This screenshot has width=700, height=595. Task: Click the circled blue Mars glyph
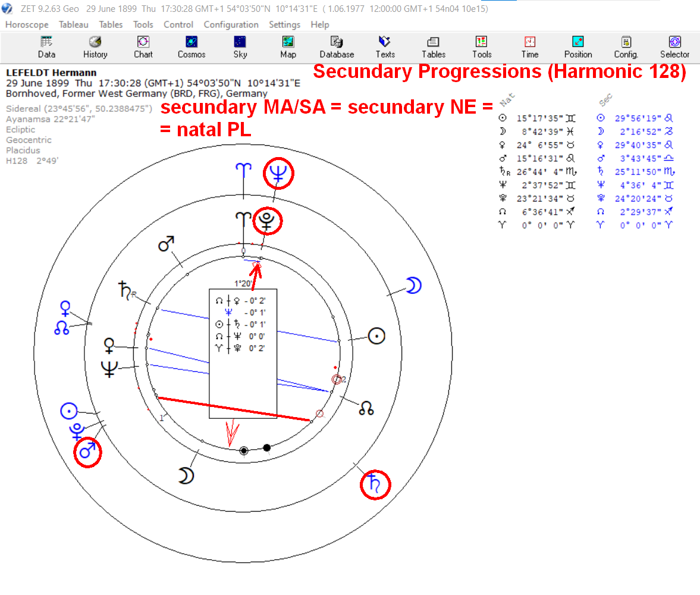click(x=87, y=451)
